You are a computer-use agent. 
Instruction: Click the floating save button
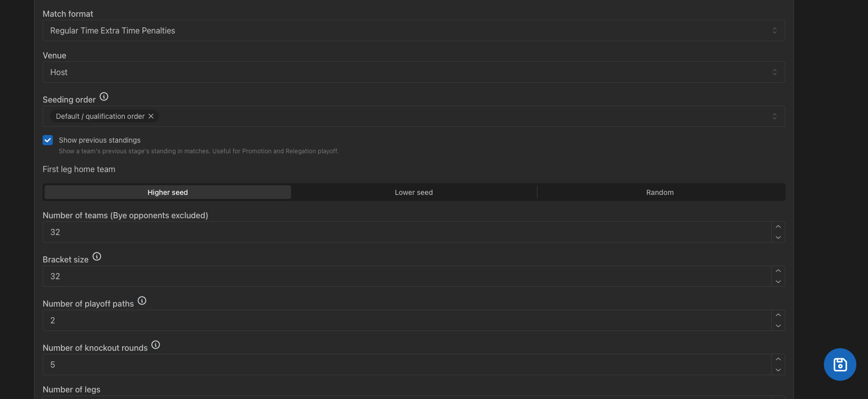840,364
